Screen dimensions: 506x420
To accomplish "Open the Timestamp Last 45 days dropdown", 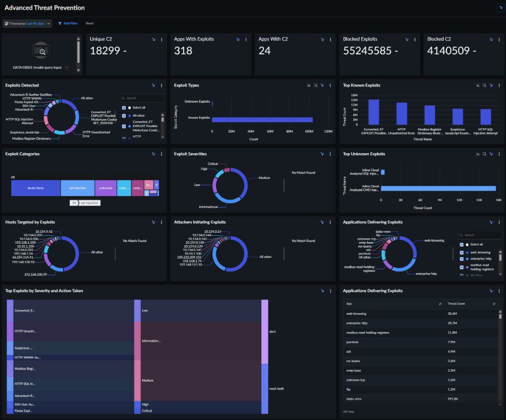I will point(27,23).
